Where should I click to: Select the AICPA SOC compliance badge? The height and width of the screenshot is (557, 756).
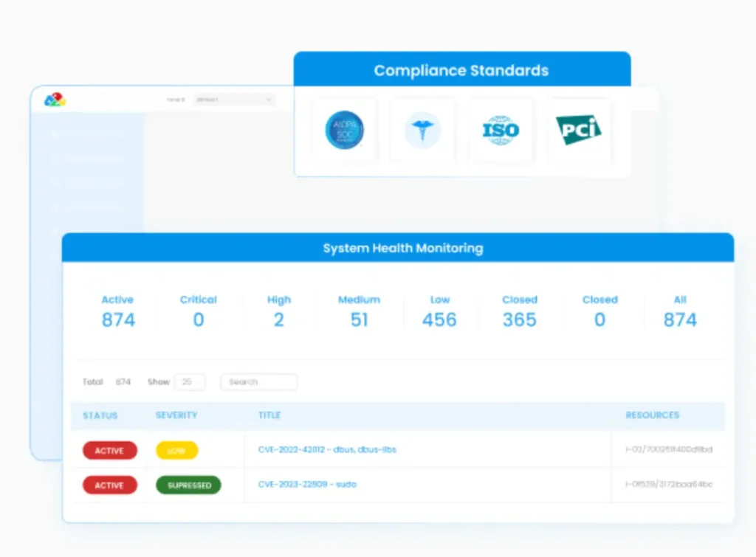tap(344, 131)
